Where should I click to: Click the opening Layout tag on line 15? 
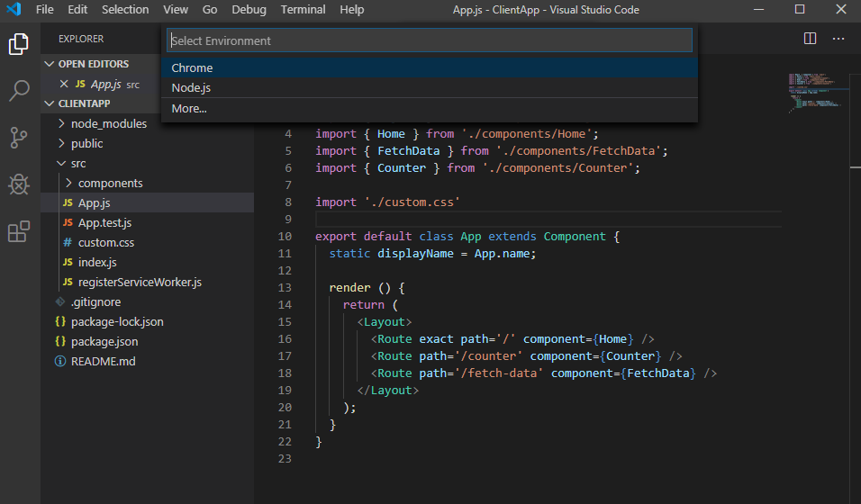pyautogui.click(x=385, y=321)
